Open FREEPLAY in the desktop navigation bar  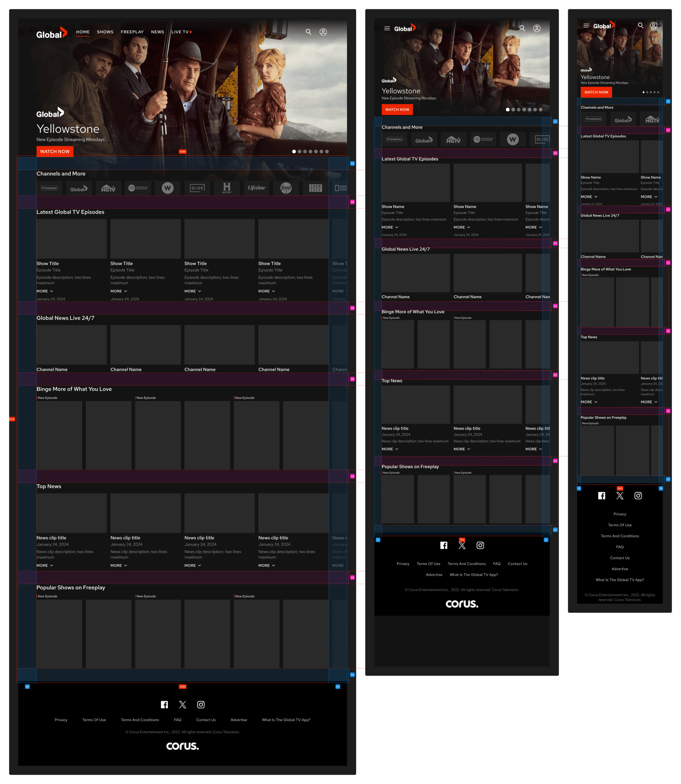(x=132, y=32)
